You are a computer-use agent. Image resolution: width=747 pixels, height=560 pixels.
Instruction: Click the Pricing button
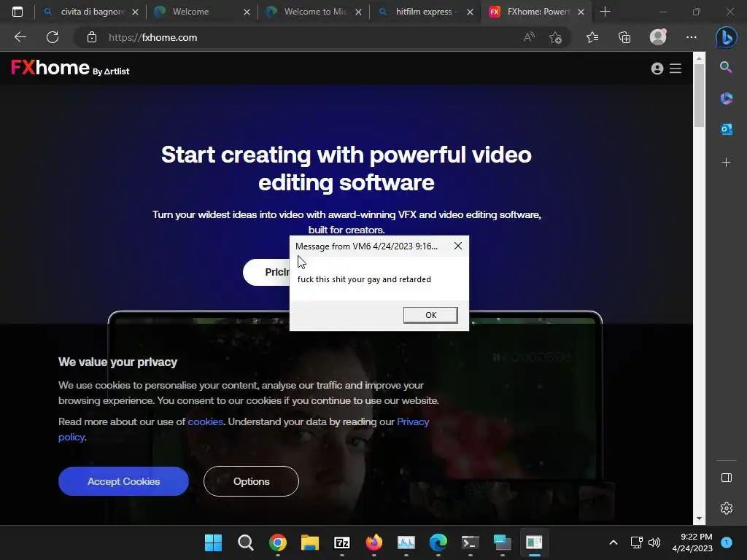point(267,272)
